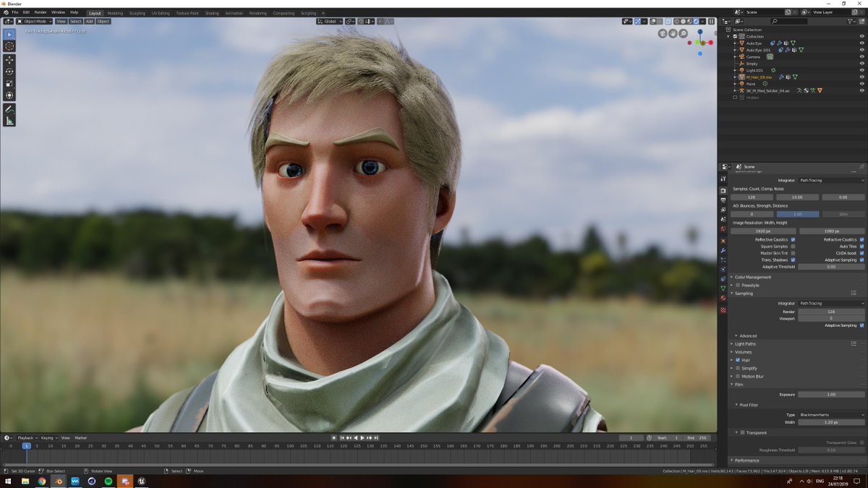Adjust the Pixel Filter Width slider
The image size is (868, 488).
coord(831,422)
